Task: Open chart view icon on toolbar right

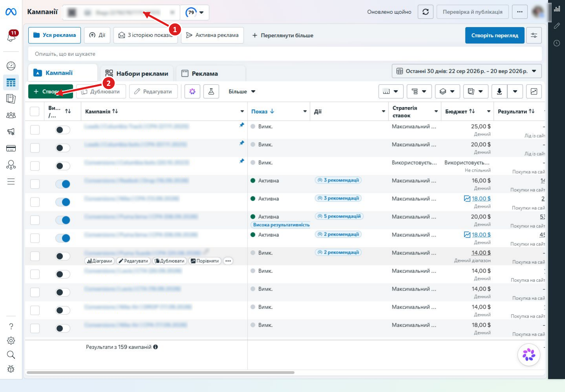Action: [x=534, y=91]
